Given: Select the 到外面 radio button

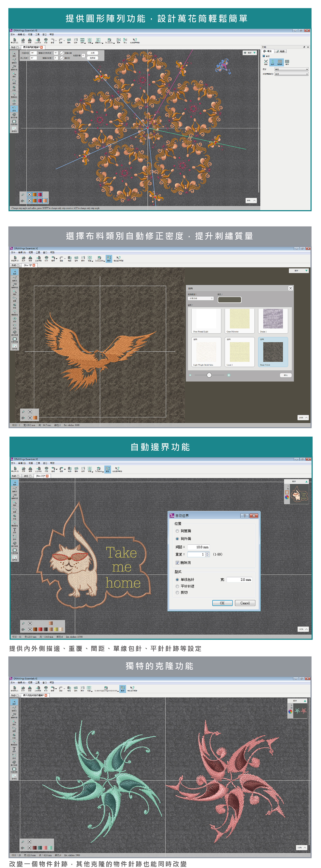Looking at the screenshot, I should point(177,539).
